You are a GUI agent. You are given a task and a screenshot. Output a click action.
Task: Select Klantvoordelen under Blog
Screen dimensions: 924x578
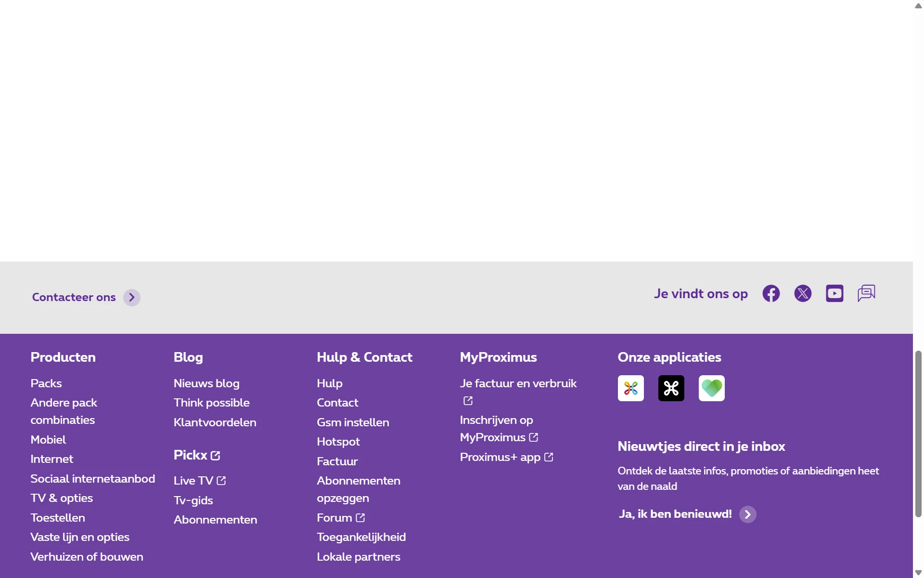(215, 422)
